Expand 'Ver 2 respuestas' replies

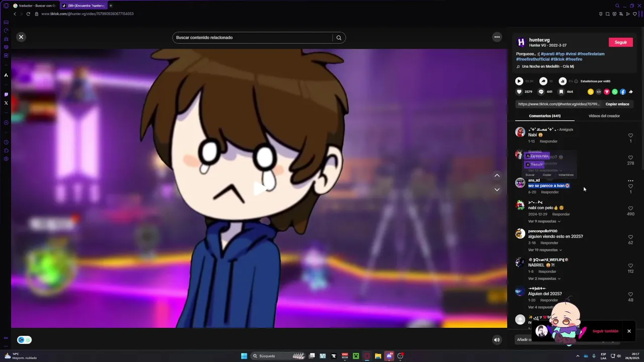(x=544, y=279)
